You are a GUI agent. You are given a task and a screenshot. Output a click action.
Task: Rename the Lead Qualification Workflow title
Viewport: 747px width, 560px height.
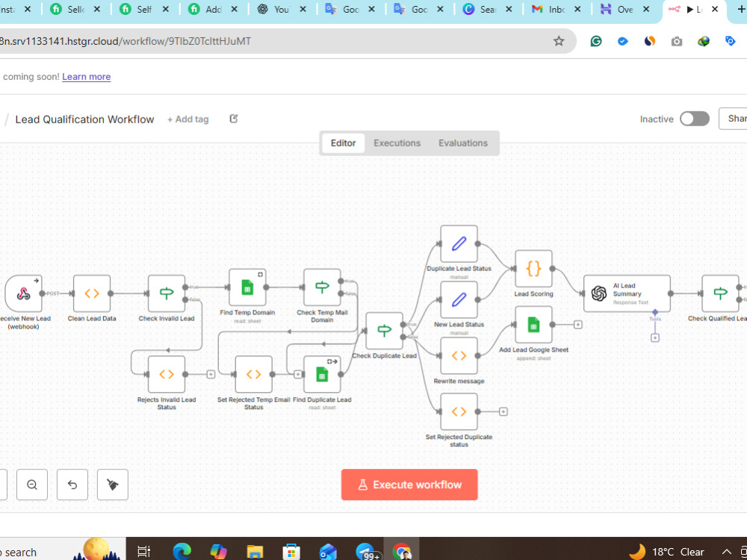point(84,119)
